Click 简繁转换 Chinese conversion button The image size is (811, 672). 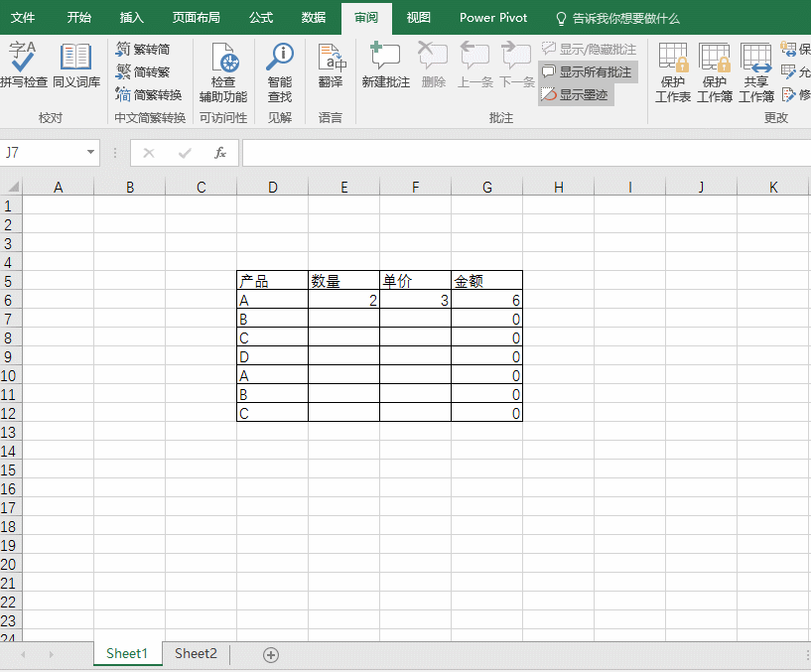pos(148,95)
